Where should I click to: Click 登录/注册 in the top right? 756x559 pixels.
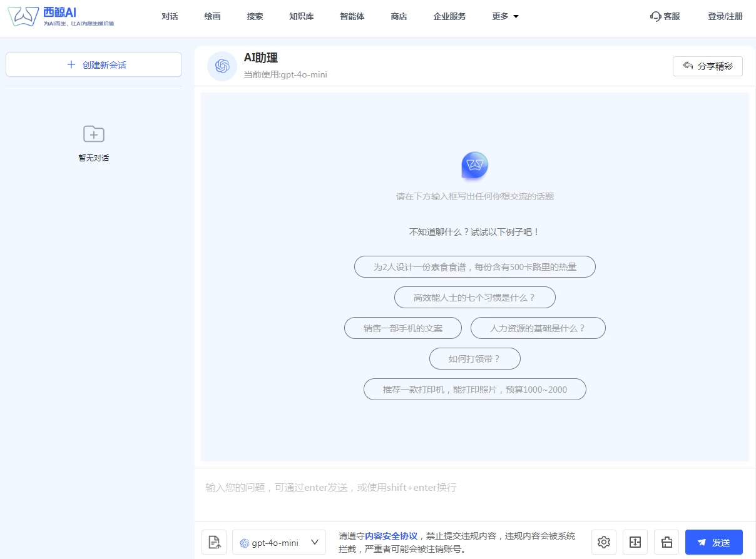pos(724,17)
